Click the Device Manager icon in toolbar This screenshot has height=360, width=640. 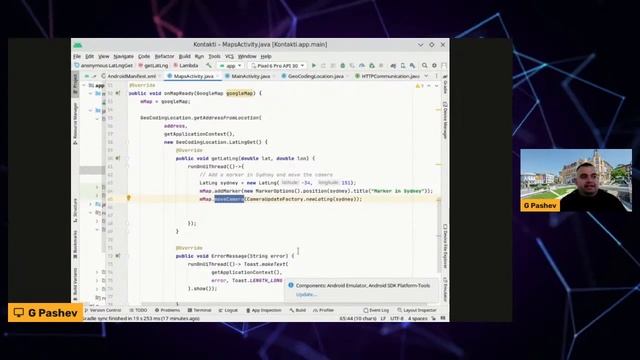point(402,65)
